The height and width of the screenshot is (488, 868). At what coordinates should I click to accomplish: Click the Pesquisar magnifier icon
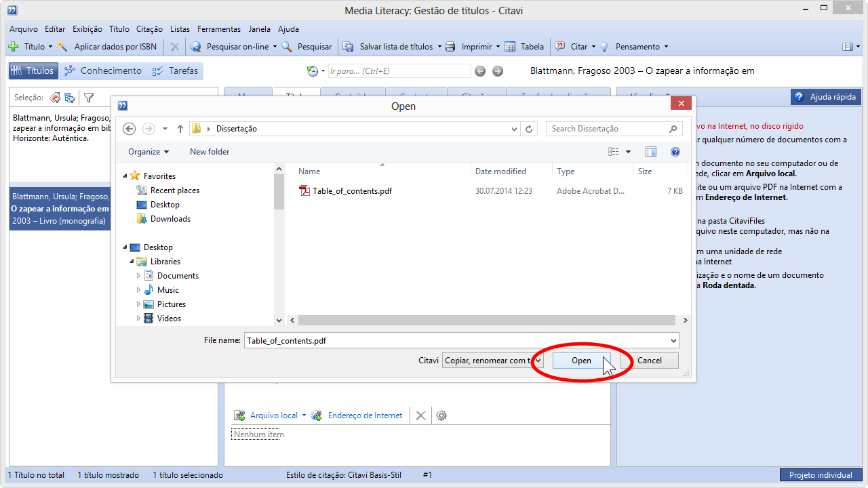coord(287,47)
